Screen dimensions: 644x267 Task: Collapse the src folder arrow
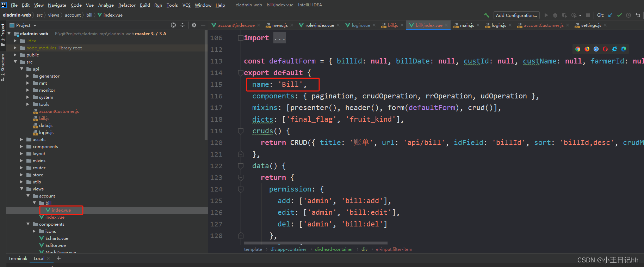[15, 62]
